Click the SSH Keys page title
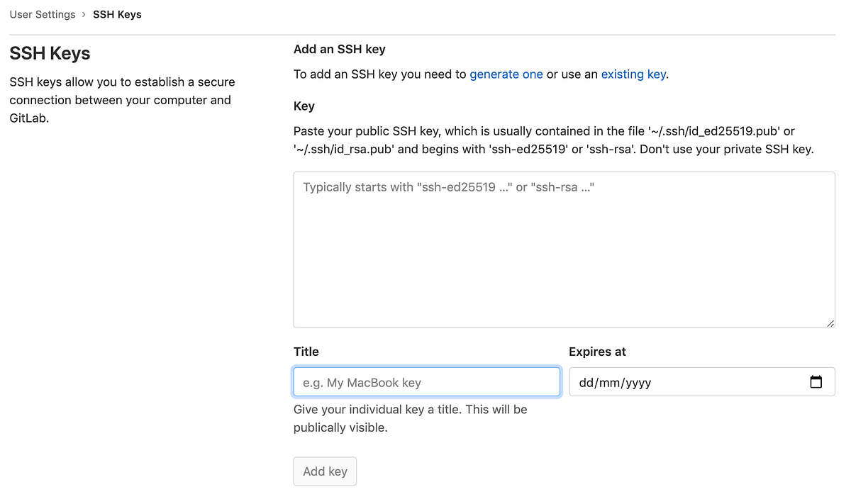 (x=50, y=53)
